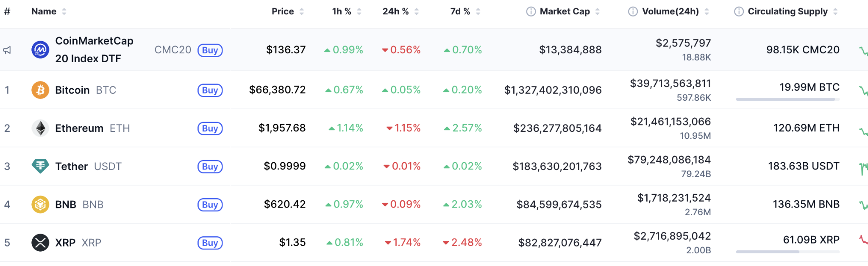Click the Market Cap info icon

pos(531,11)
